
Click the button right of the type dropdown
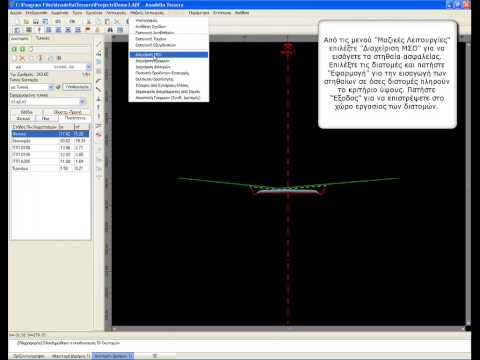click(x=77, y=87)
